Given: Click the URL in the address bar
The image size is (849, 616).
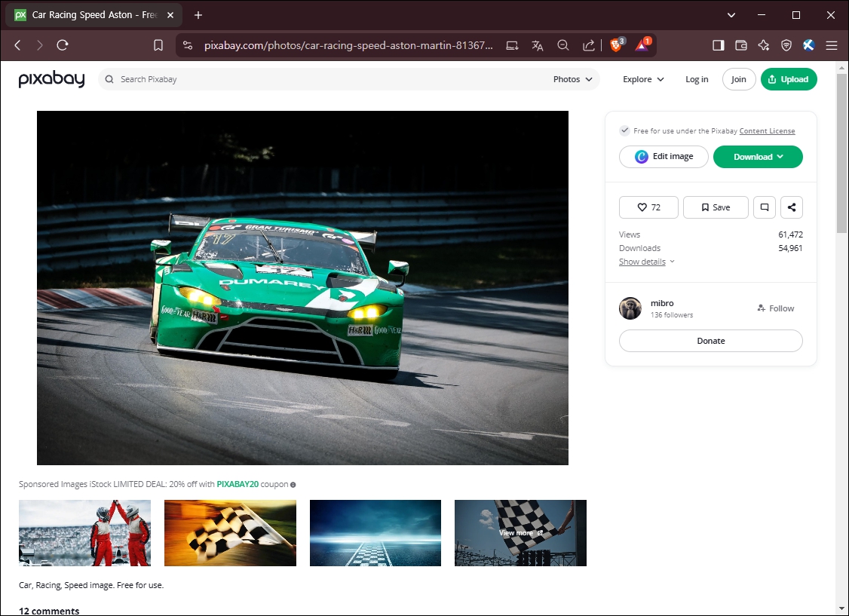Looking at the screenshot, I should coord(348,45).
